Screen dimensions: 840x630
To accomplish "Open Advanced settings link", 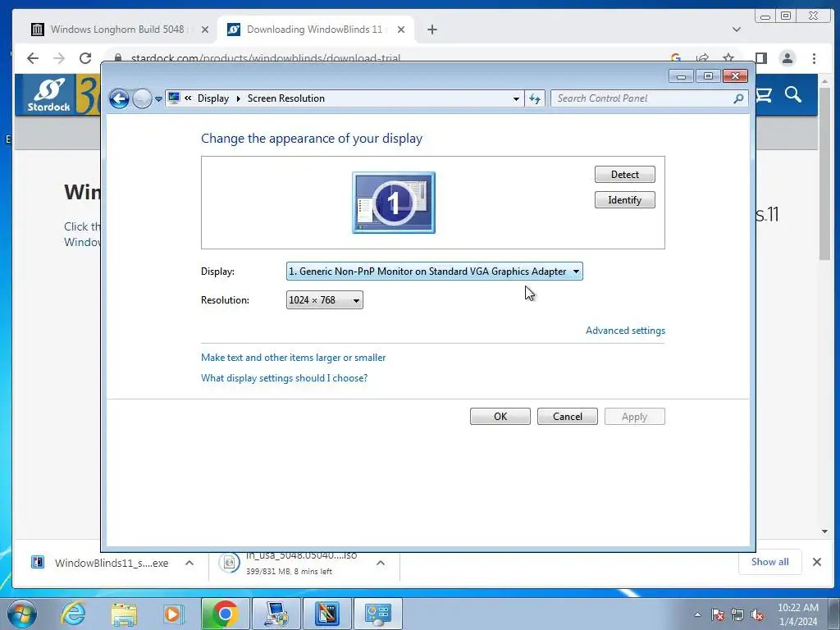I will click(625, 331).
